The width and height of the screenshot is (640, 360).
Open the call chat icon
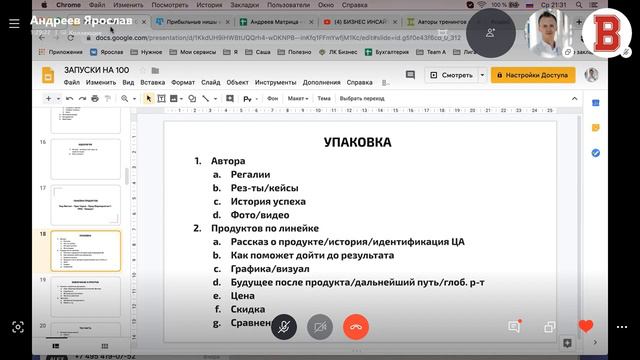(514, 326)
